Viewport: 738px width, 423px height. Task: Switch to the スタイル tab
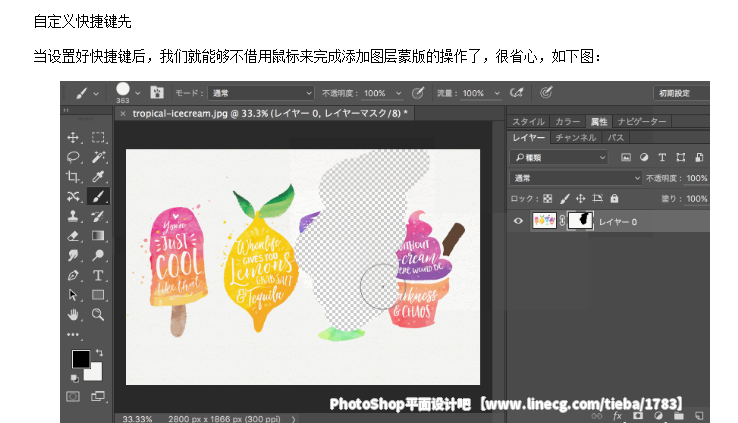pos(528,121)
